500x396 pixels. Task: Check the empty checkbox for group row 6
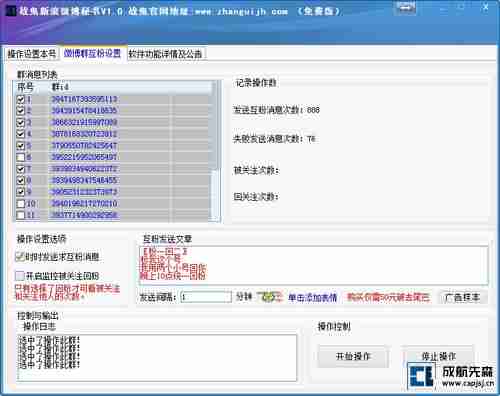pyautogui.click(x=21, y=157)
